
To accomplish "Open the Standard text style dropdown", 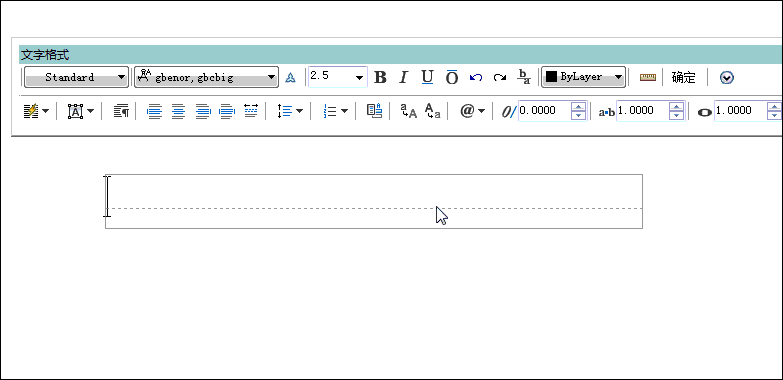I will (x=76, y=77).
